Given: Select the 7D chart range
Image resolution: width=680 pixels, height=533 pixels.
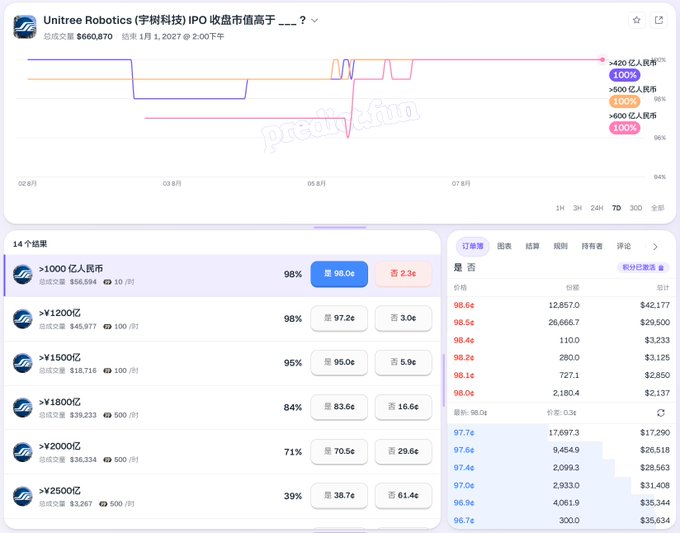Looking at the screenshot, I should (x=616, y=208).
